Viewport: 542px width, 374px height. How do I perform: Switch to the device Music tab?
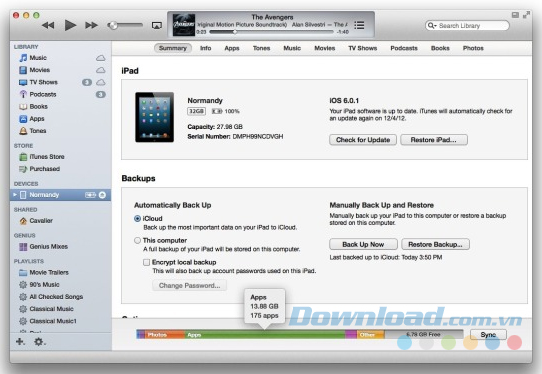pos(292,48)
